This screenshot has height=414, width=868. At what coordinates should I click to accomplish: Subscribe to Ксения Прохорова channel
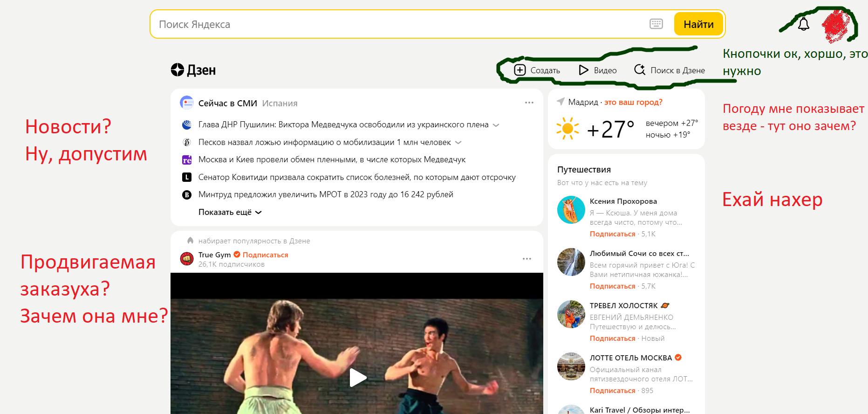pyautogui.click(x=613, y=234)
